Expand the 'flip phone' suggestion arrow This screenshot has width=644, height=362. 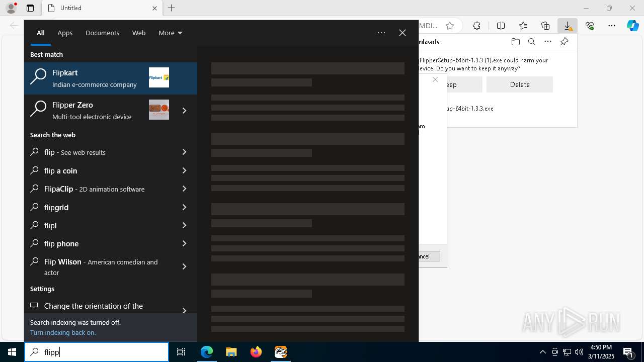coord(185,243)
